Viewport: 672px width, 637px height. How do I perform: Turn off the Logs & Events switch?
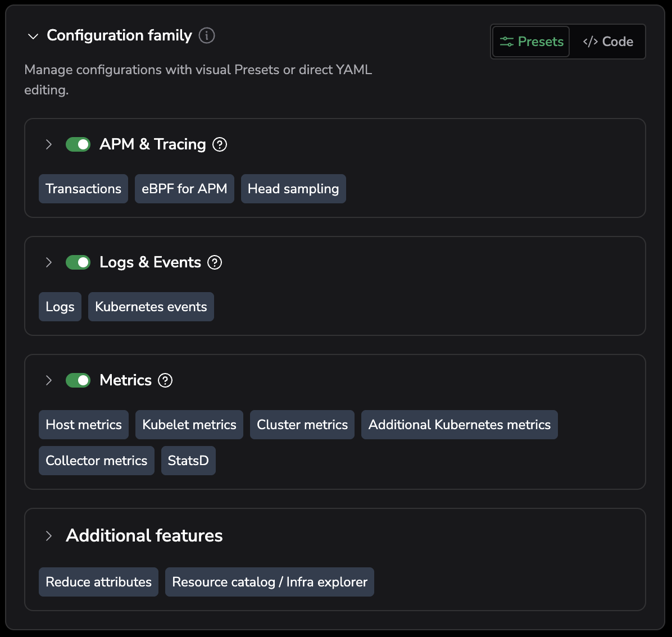(78, 262)
